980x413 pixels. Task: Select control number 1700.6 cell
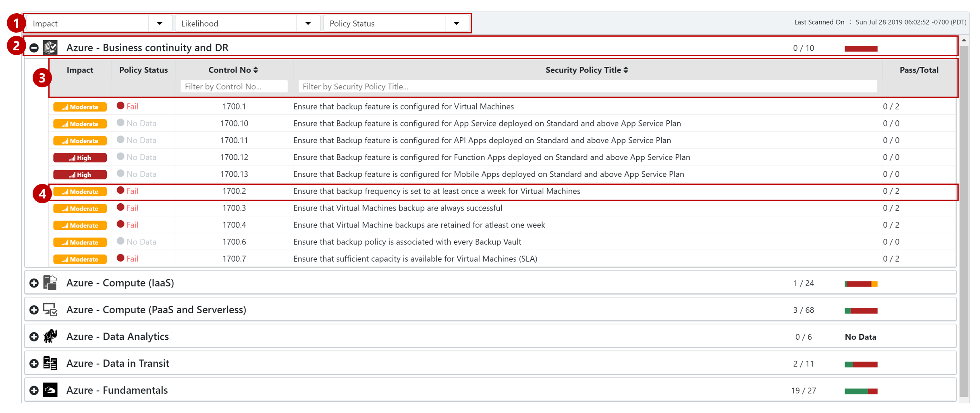(234, 242)
